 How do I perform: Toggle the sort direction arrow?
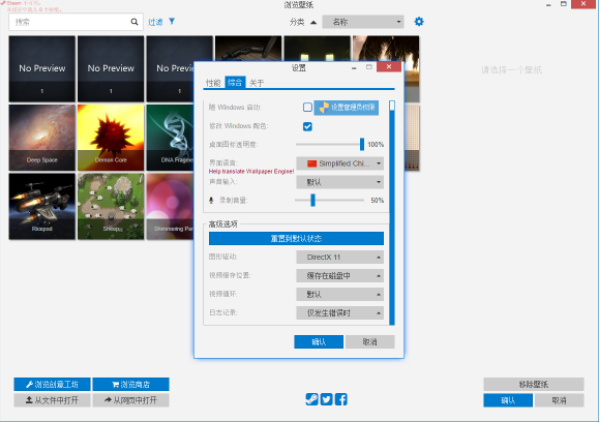coord(313,21)
